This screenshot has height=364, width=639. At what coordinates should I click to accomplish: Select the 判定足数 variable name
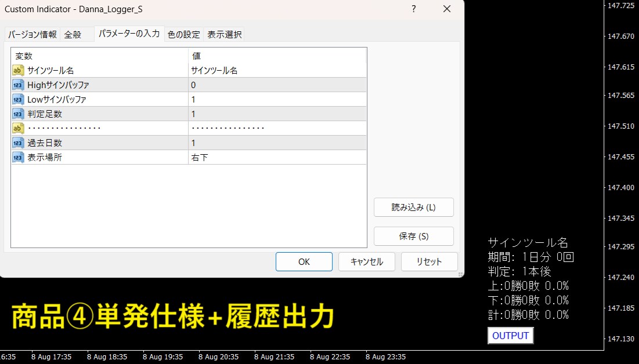pos(45,114)
